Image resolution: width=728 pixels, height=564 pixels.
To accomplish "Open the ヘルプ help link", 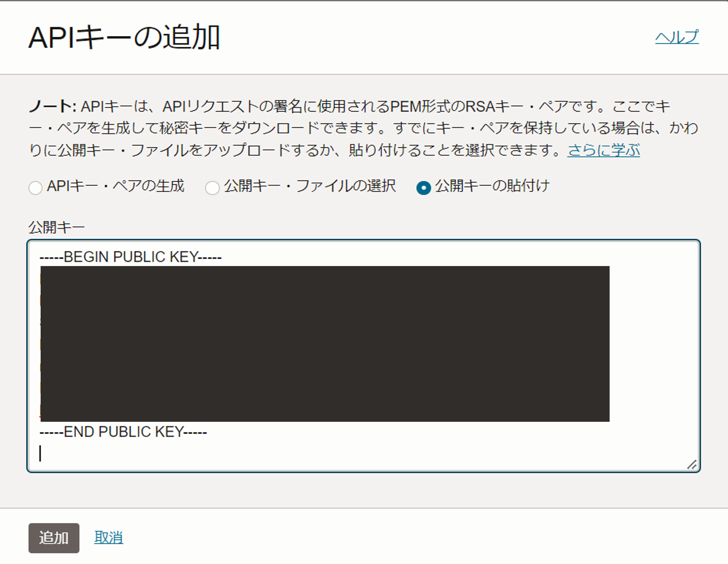I will (677, 37).
